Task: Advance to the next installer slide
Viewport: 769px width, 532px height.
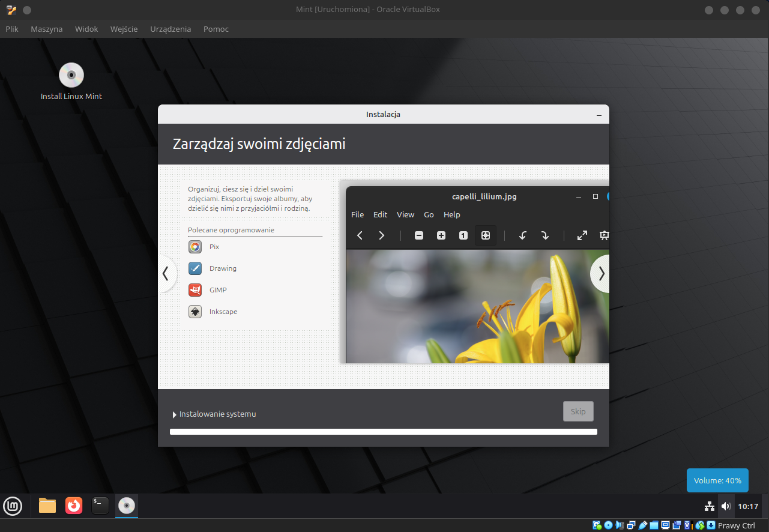Action: pyautogui.click(x=601, y=274)
